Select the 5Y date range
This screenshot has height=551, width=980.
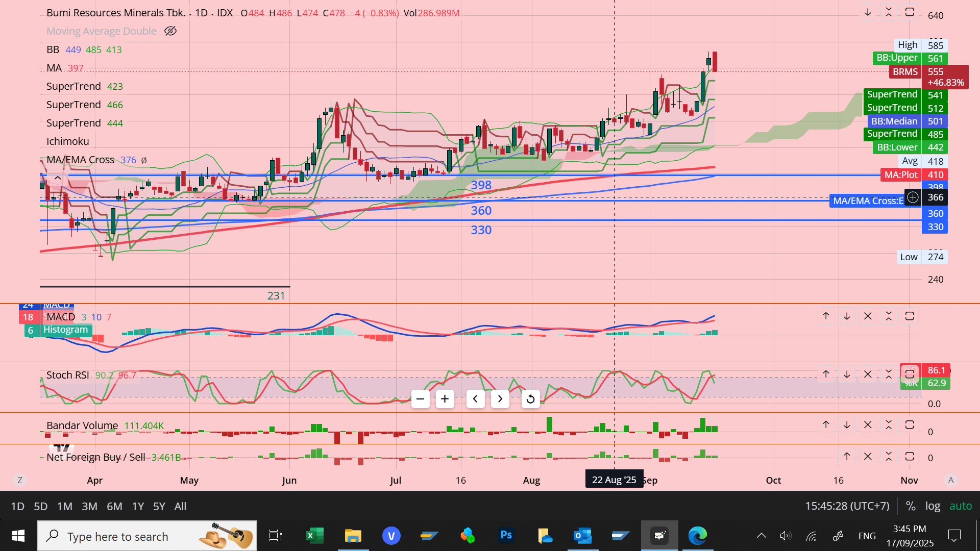pos(159,506)
